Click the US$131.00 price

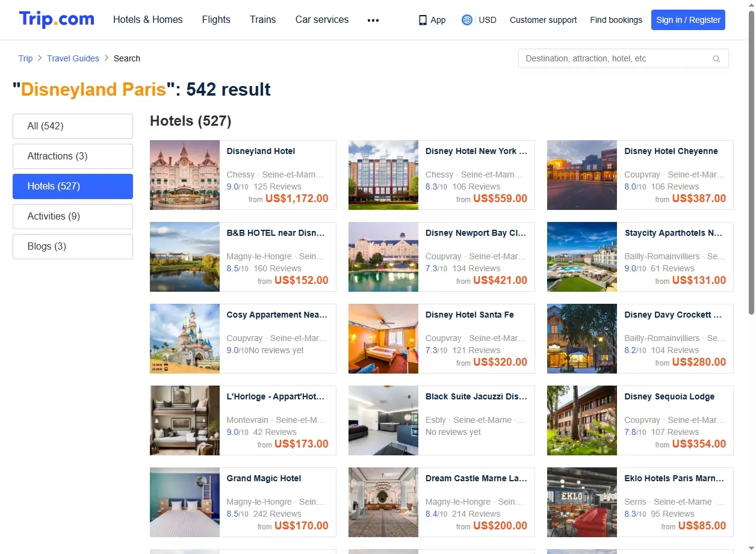[x=699, y=280]
